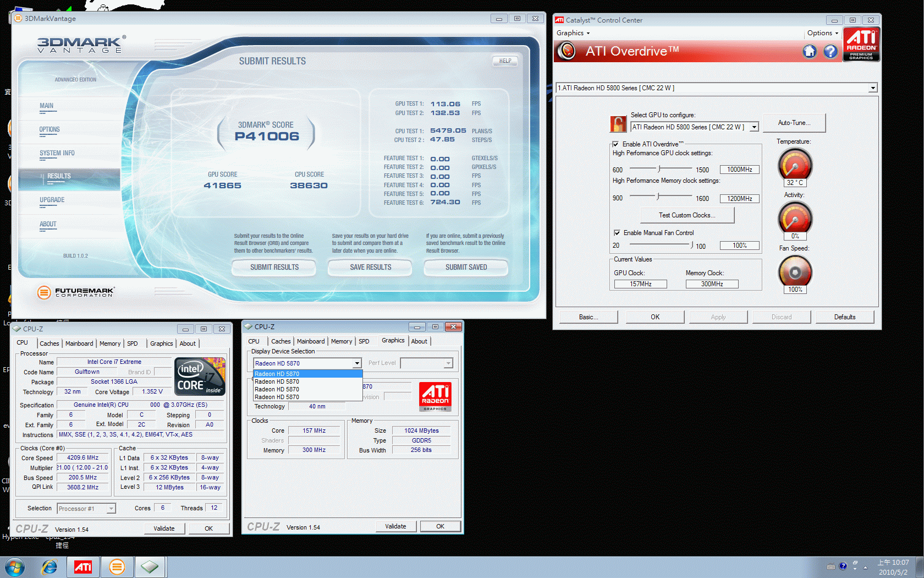Click the Temperature gauge in Overdrive
This screenshot has width=924, height=578.
click(x=795, y=165)
